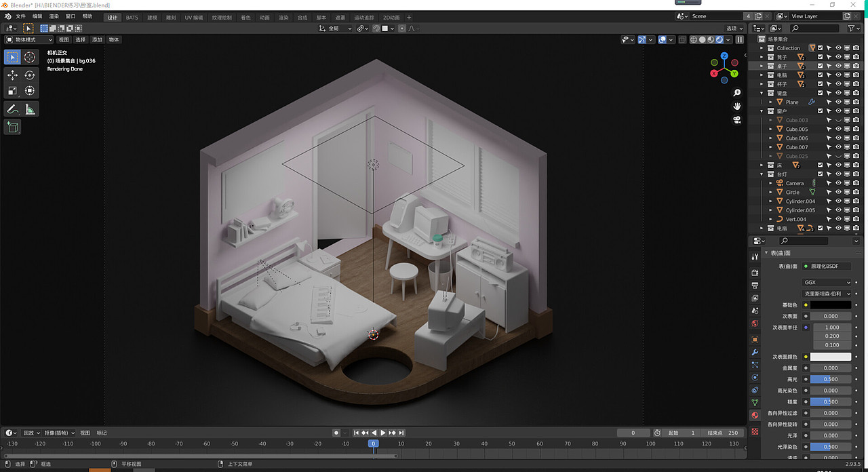Click the pan hand viewport icon
868x472 pixels.
[737, 106]
